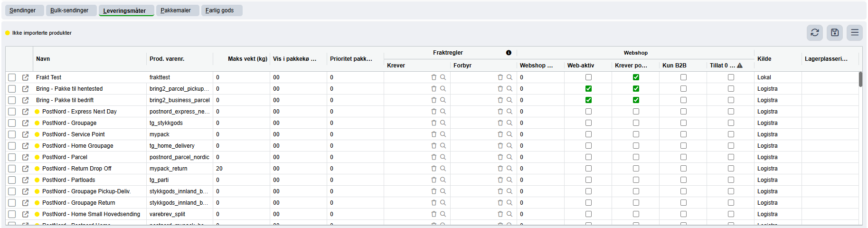Click trash icon in Krever for Frakt Test
Image resolution: width=868 pixels, height=228 pixels.
(434, 77)
